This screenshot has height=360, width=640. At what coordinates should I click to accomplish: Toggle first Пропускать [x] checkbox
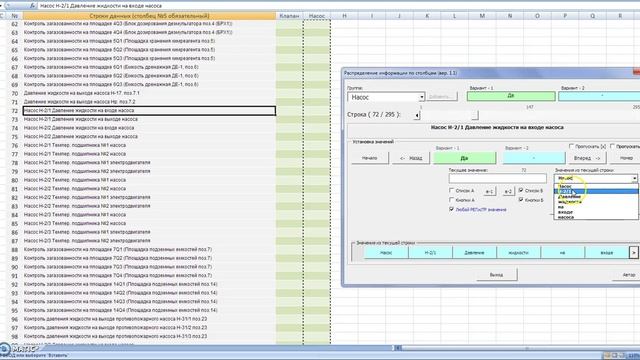tap(571, 146)
